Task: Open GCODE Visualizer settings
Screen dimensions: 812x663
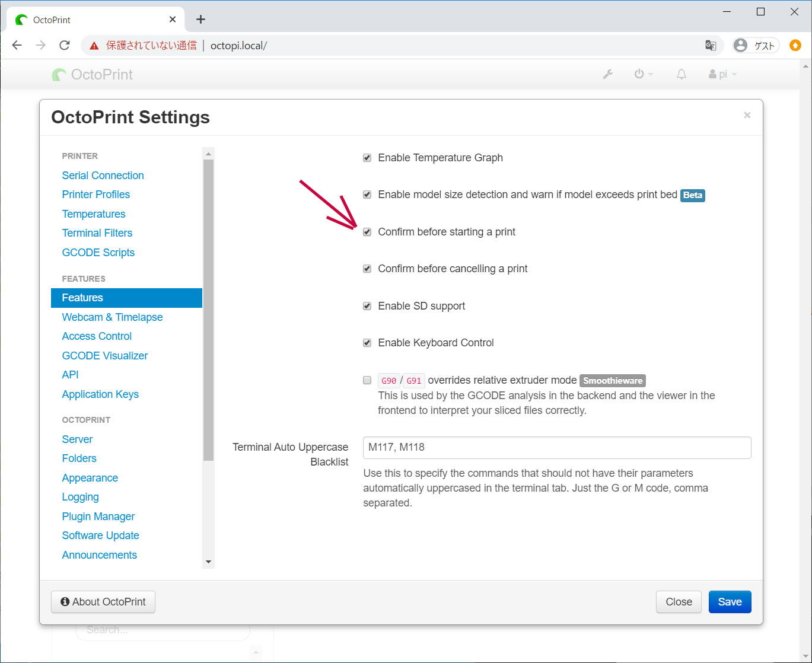Action: [x=104, y=356]
